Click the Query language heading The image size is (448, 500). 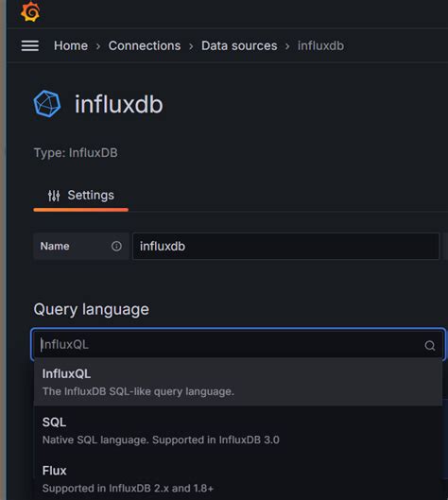click(x=91, y=309)
